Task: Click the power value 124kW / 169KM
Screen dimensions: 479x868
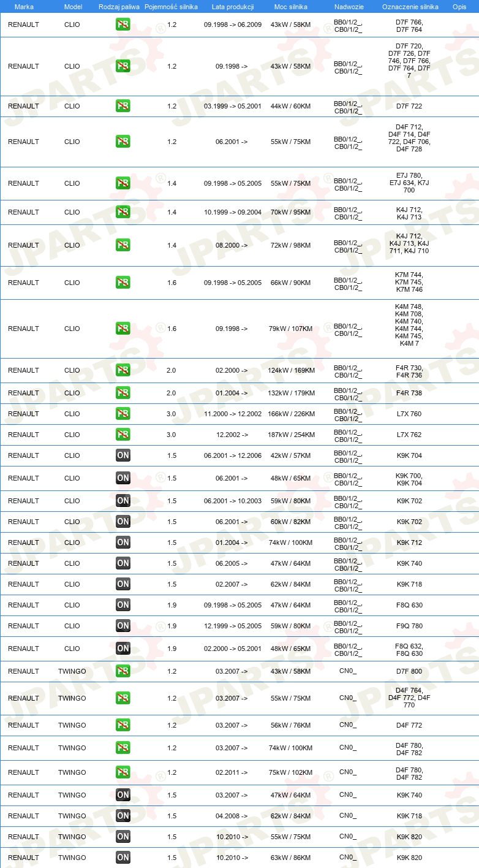Action: click(x=291, y=370)
